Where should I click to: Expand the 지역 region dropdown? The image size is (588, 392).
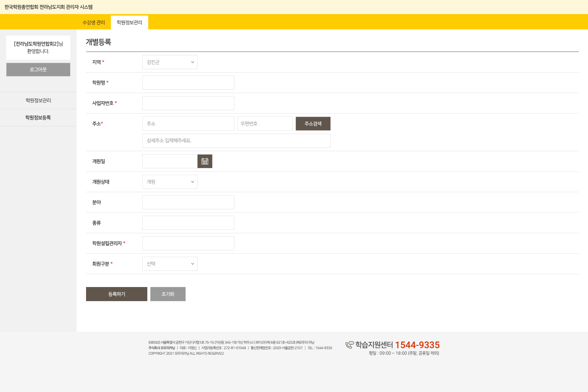click(170, 62)
